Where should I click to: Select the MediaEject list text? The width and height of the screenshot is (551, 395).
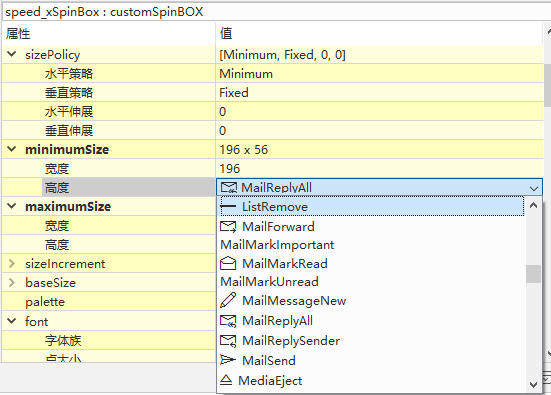pyautogui.click(x=270, y=381)
